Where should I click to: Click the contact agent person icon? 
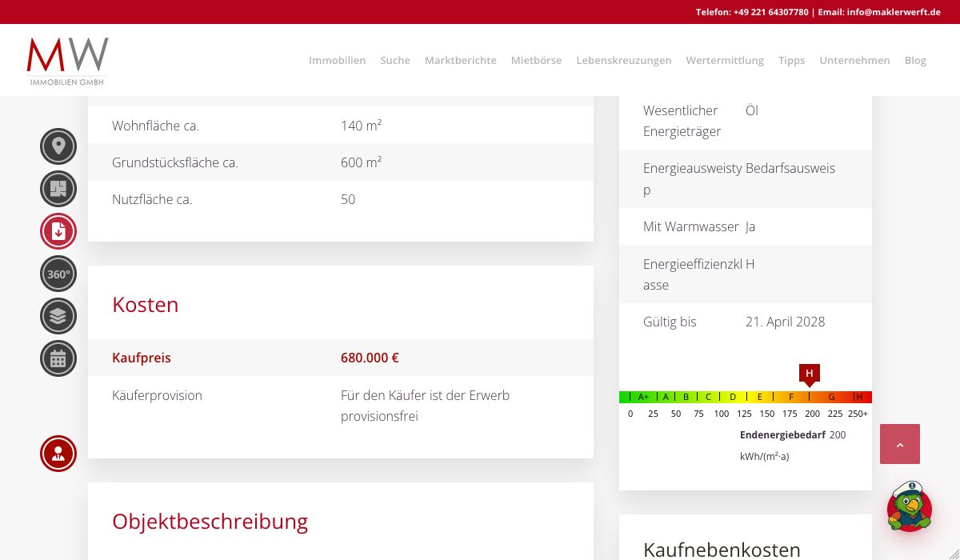tap(58, 454)
